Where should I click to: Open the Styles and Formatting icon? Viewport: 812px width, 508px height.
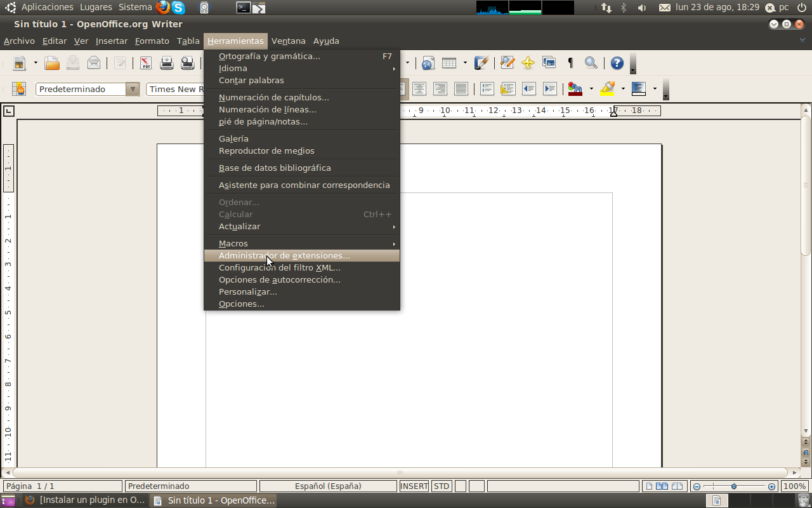coord(19,89)
